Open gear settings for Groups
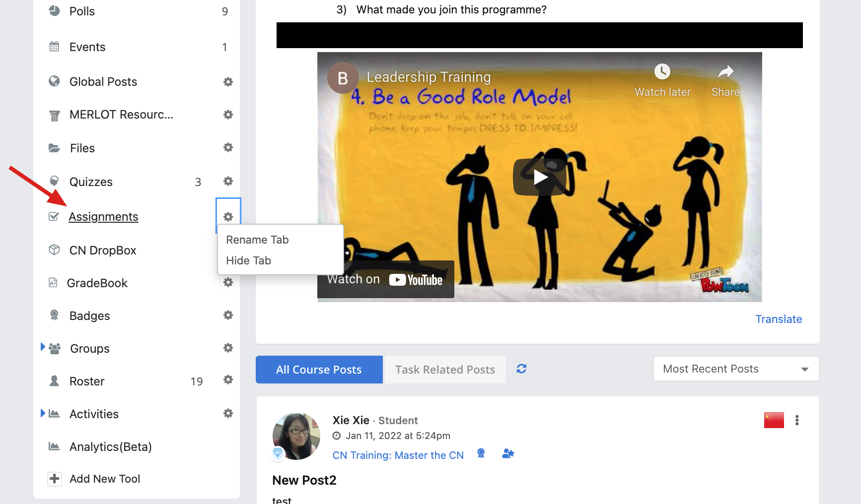861x504 pixels. click(x=228, y=348)
